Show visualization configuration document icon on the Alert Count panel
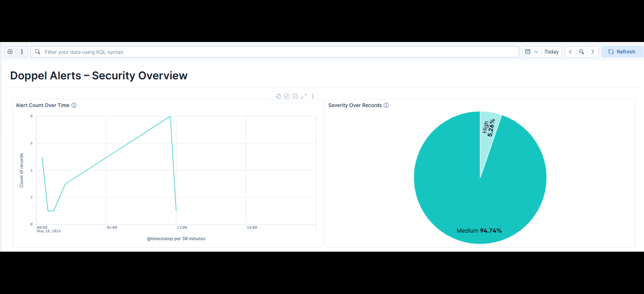 pyautogui.click(x=278, y=96)
